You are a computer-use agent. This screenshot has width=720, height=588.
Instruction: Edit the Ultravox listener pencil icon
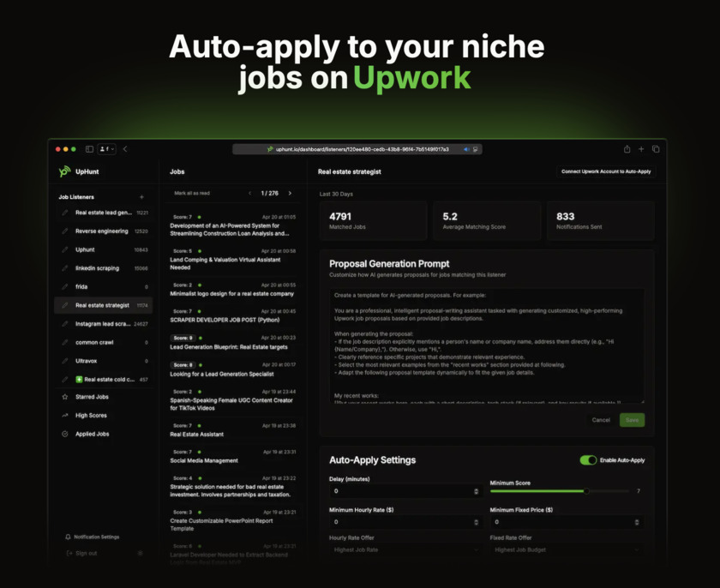click(65, 361)
